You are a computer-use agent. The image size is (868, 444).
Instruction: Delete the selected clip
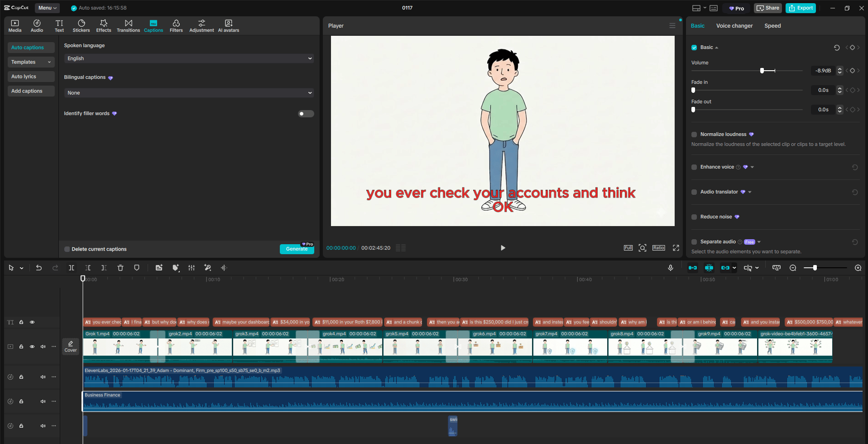(120, 268)
